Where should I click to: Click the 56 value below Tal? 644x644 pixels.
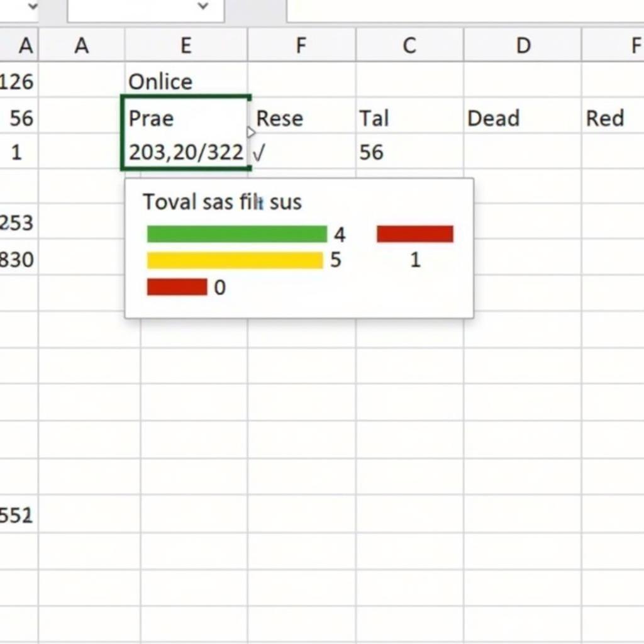click(371, 152)
